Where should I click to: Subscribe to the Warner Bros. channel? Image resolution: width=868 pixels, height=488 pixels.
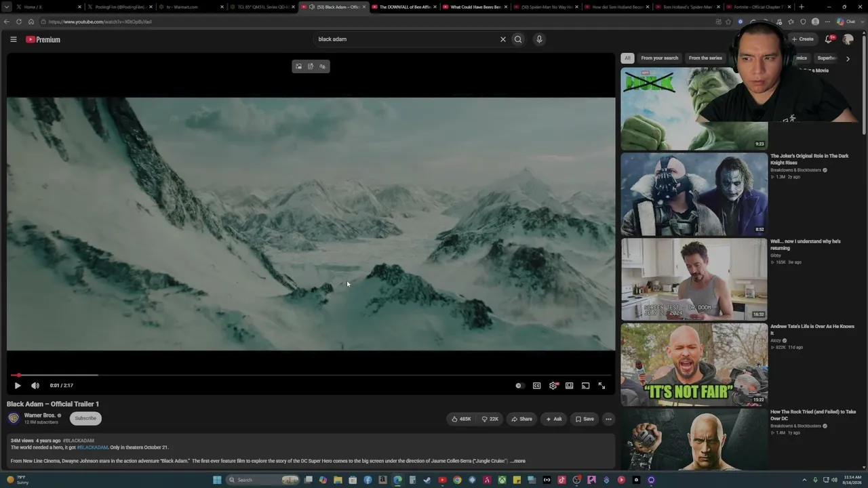85,418
